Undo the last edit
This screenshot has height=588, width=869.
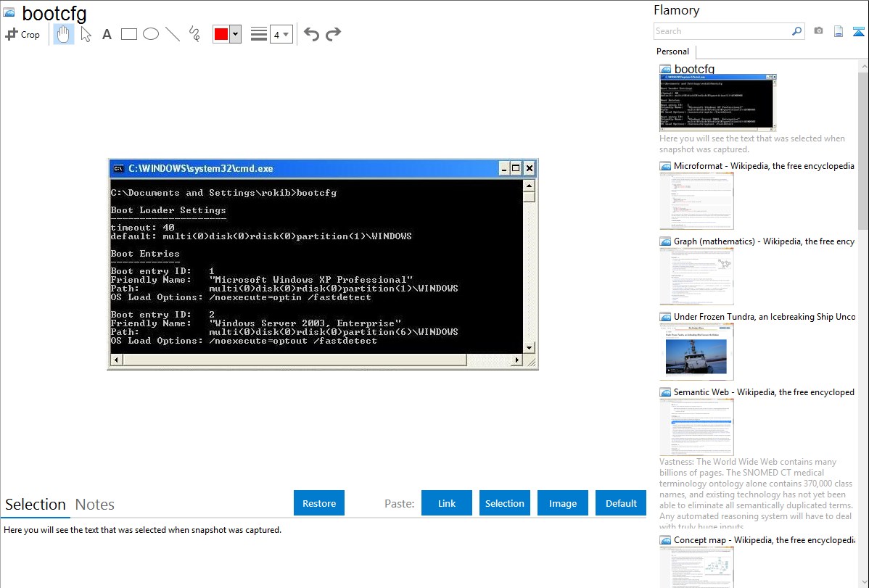point(311,34)
